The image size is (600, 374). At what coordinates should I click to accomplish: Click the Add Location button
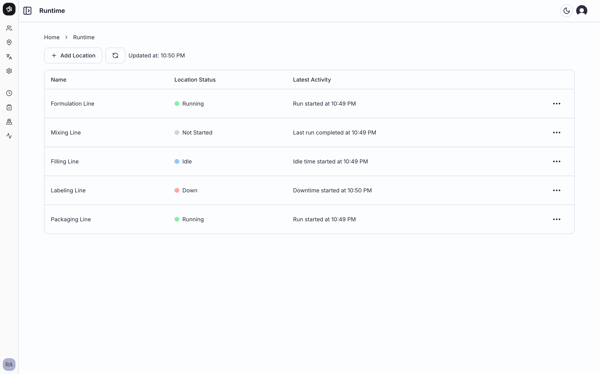73,56
